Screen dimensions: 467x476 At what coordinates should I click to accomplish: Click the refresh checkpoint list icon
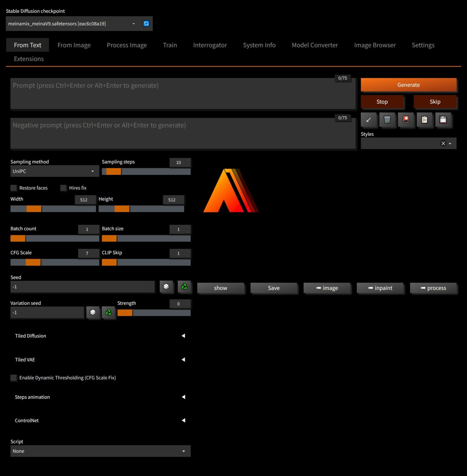(146, 24)
